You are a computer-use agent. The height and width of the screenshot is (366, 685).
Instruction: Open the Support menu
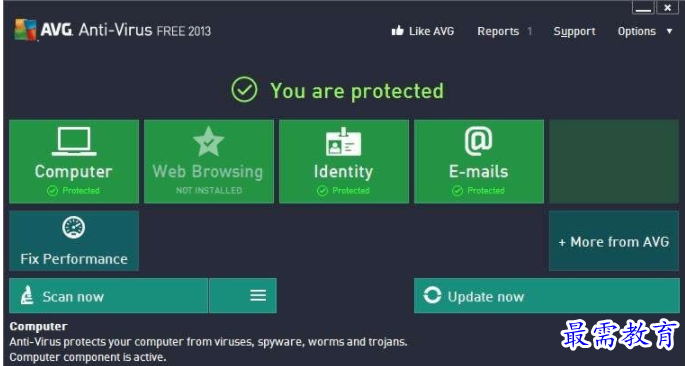[574, 31]
